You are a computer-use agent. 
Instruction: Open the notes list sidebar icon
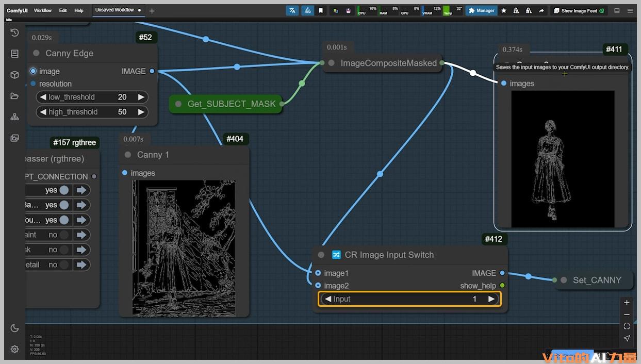pos(14,54)
